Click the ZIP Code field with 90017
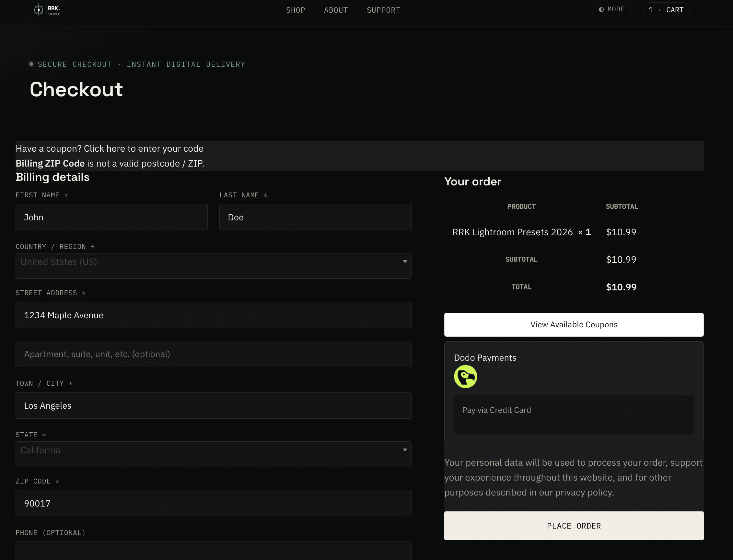 click(x=213, y=503)
